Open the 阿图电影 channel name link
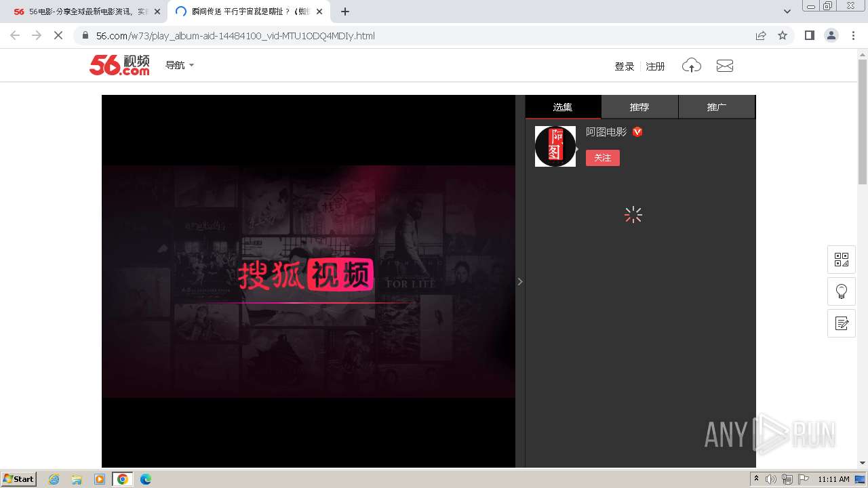 606,132
